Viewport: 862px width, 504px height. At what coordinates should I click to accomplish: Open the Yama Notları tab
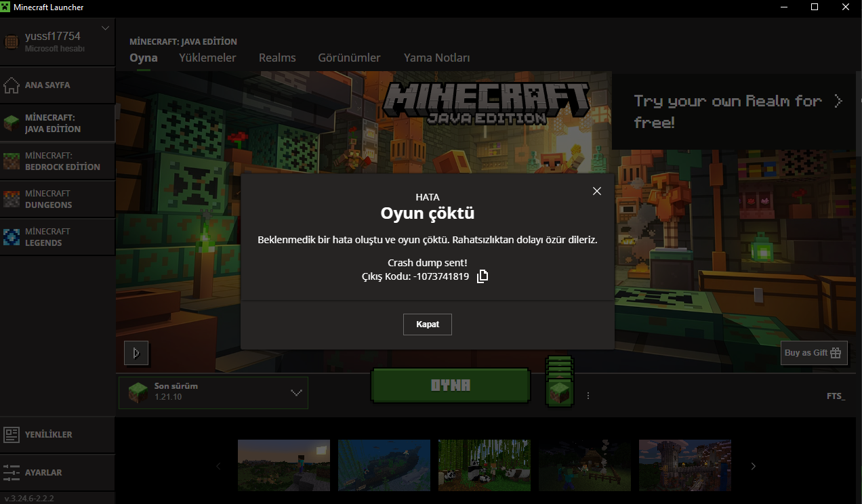(x=436, y=58)
